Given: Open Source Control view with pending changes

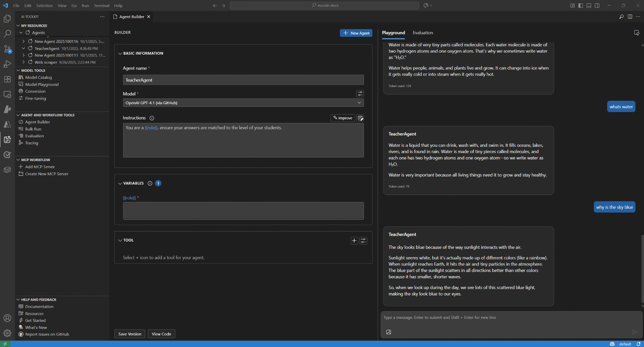Looking at the screenshot, I should (7, 49).
